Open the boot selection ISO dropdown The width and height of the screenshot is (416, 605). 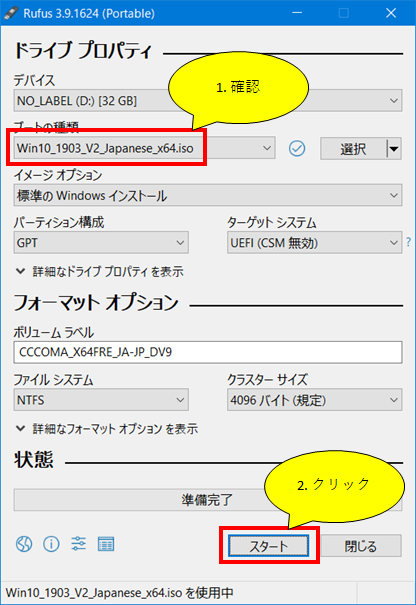144,148
